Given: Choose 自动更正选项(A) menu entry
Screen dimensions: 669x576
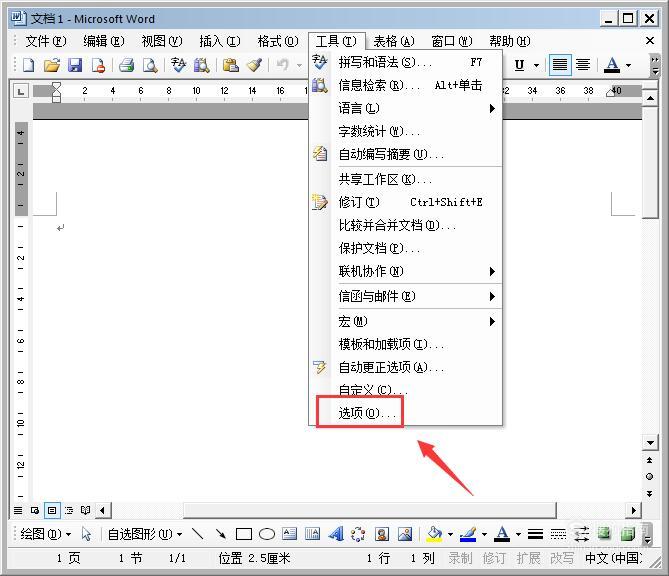Looking at the screenshot, I should (x=405, y=367).
